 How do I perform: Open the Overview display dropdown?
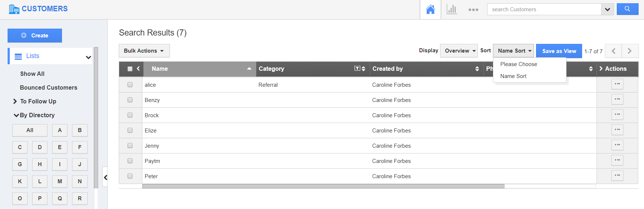pyautogui.click(x=459, y=51)
